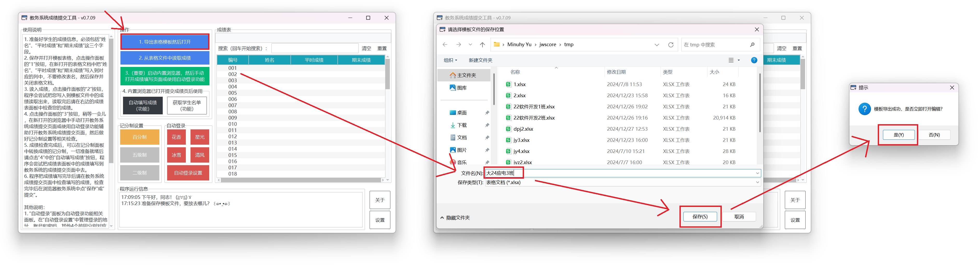Viewport: 980px width, 265px height.
Task: Open the 文件名 history dropdown arrow
Action: pyautogui.click(x=757, y=173)
